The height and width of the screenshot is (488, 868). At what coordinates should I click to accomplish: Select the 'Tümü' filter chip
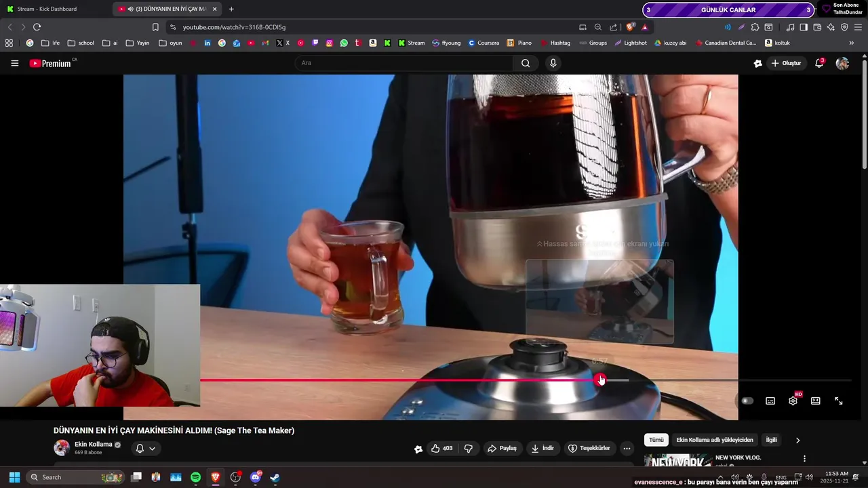pos(656,440)
